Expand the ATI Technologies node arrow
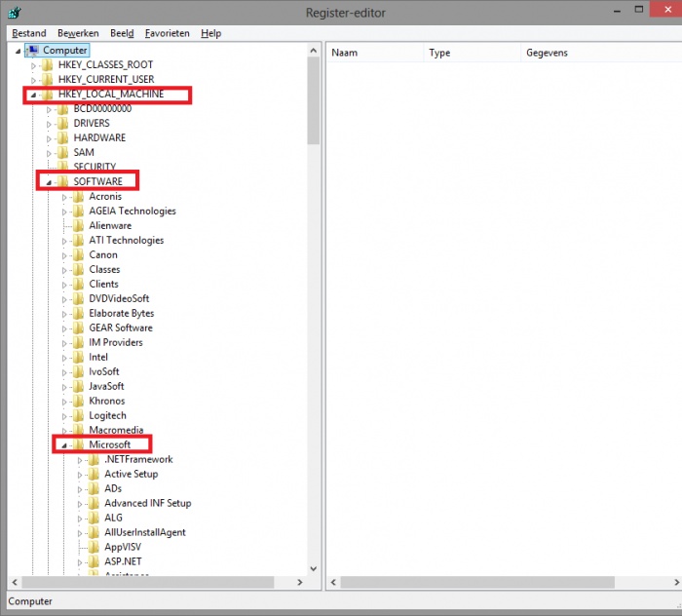The width and height of the screenshot is (682, 616). (x=64, y=241)
